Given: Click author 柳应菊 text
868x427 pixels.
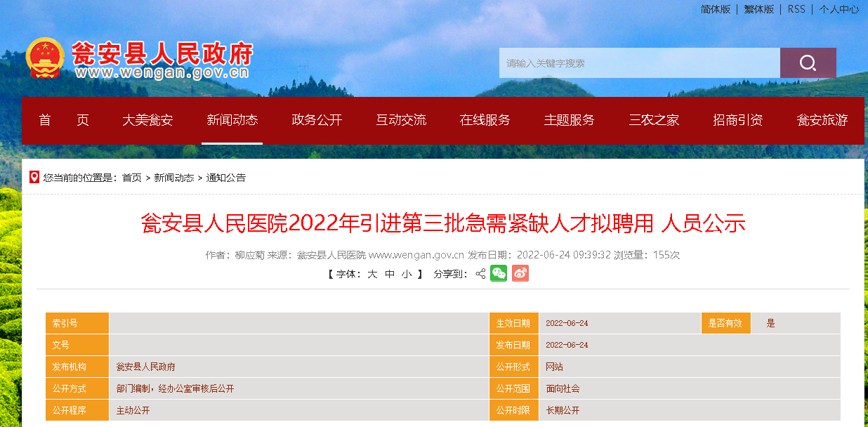Looking at the screenshot, I should click(249, 255).
